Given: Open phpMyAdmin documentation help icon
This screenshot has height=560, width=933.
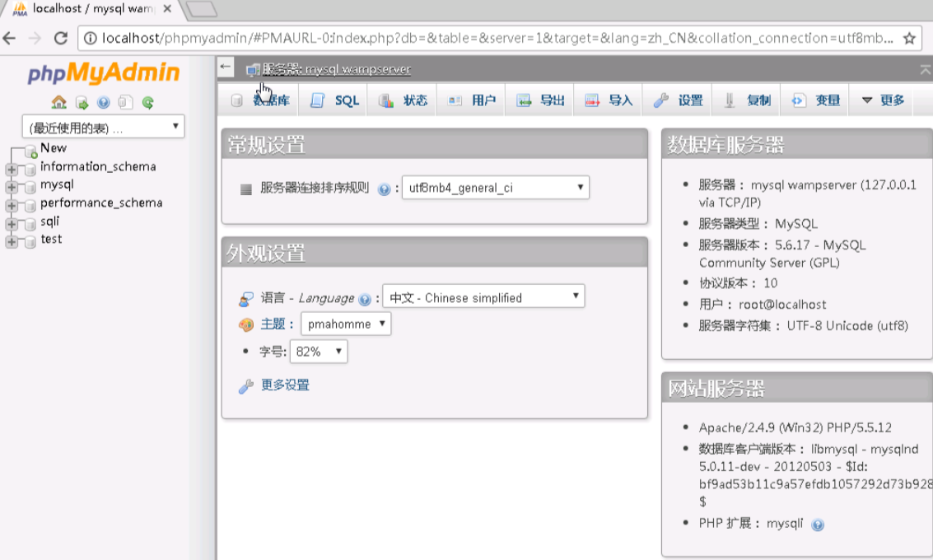Looking at the screenshot, I should [x=104, y=102].
